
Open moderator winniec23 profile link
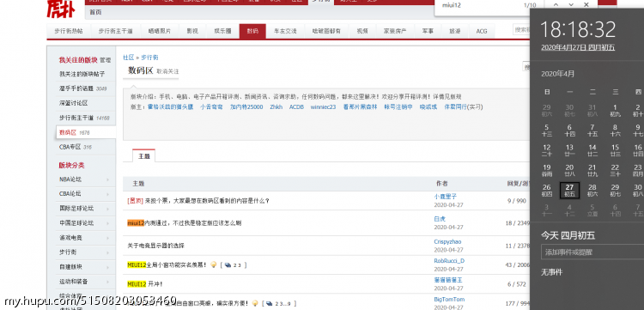point(323,106)
